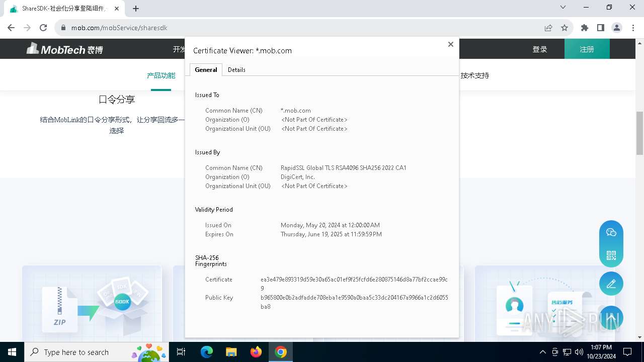Click the Chrome taskbar icon
Viewport: 644px width, 362px height.
(281, 352)
